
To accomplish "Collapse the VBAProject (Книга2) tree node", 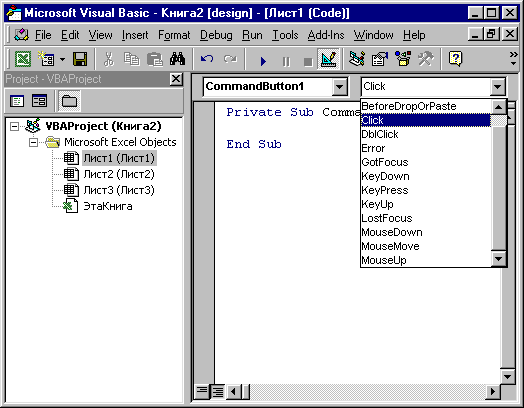I will [14, 126].
